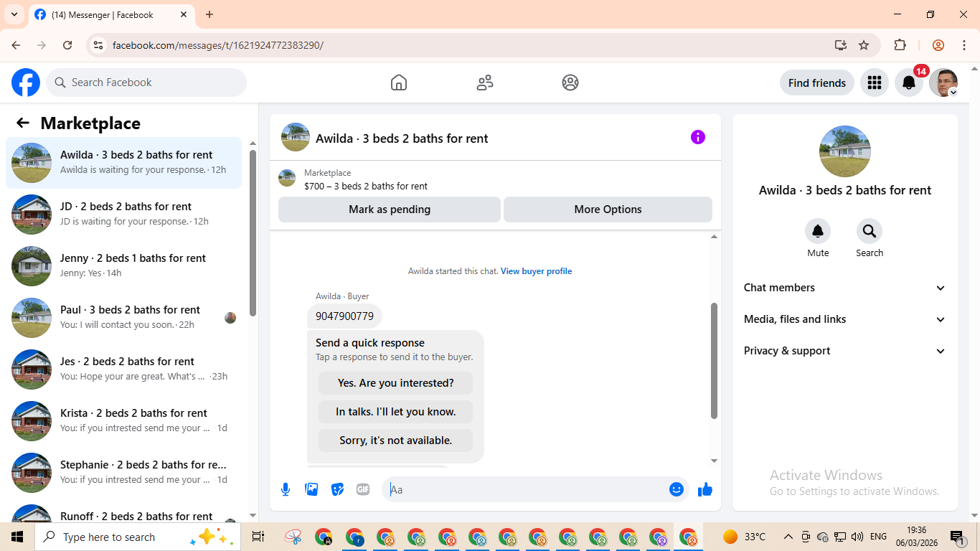This screenshot has width=980, height=551.
Task: Open Runoff 2 beds 2 baths chat
Action: coord(123,512)
